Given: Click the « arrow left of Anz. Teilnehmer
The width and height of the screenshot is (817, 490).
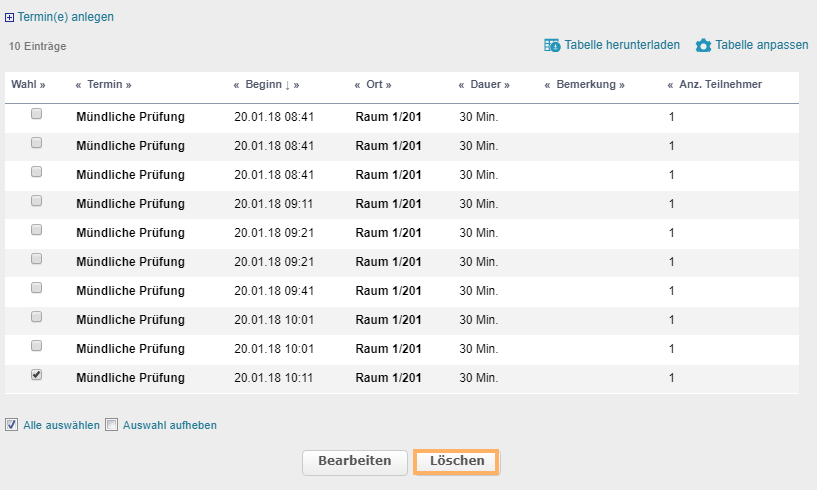Looking at the screenshot, I should click(x=670, y=85).
